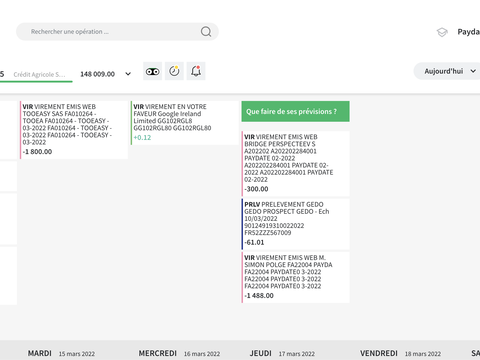Image resolution: width=480 pixels, height=360 pixels.
Task: Select the VENDREDI 18 mars 2022 header
Action: [x=400, y=353]
